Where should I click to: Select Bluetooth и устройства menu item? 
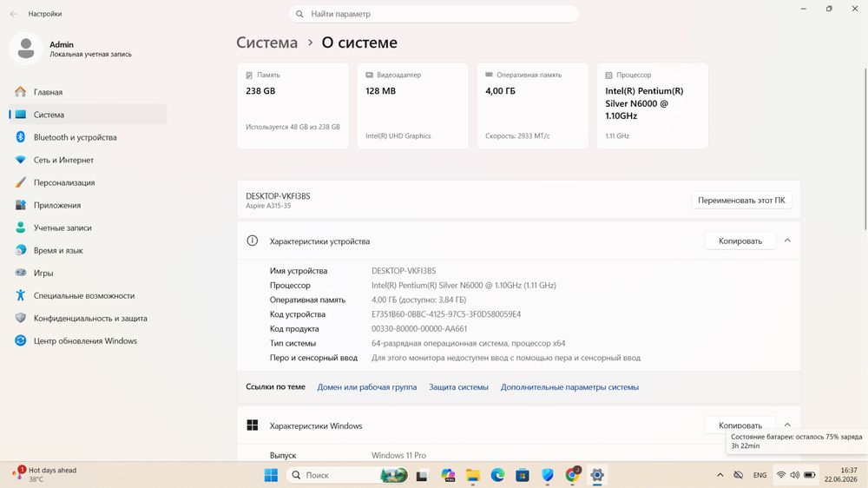pos(88,137)
